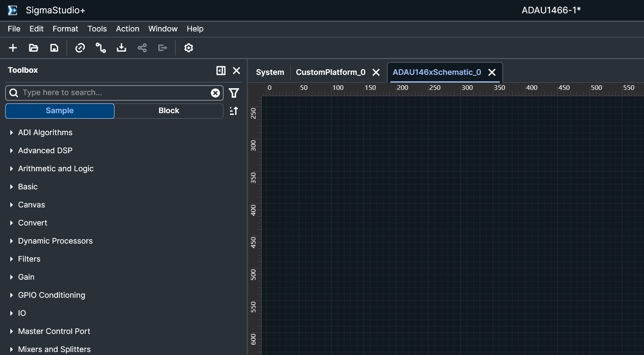This screenshot has width=644, height=355.
Task: Open the Action menu
Action: pos(128,29)
